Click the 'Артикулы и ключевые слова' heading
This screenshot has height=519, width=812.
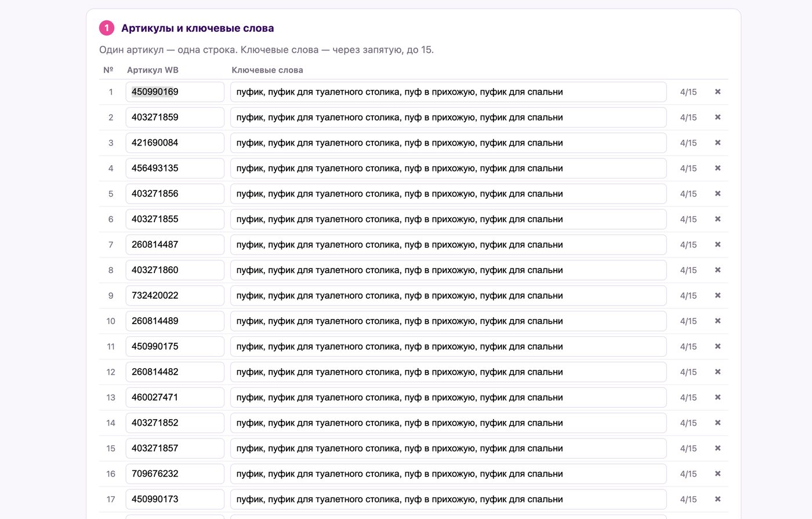click(197, 28)
